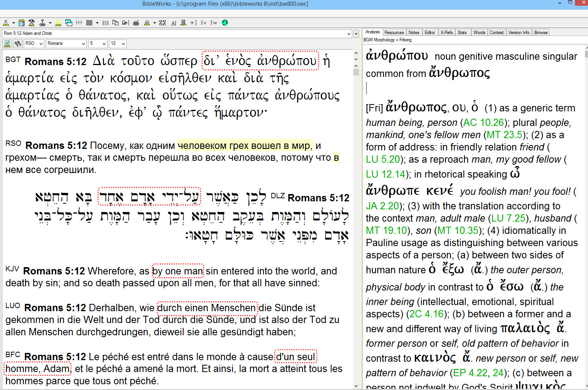Click the open folder with list icon

click(126, 23)
